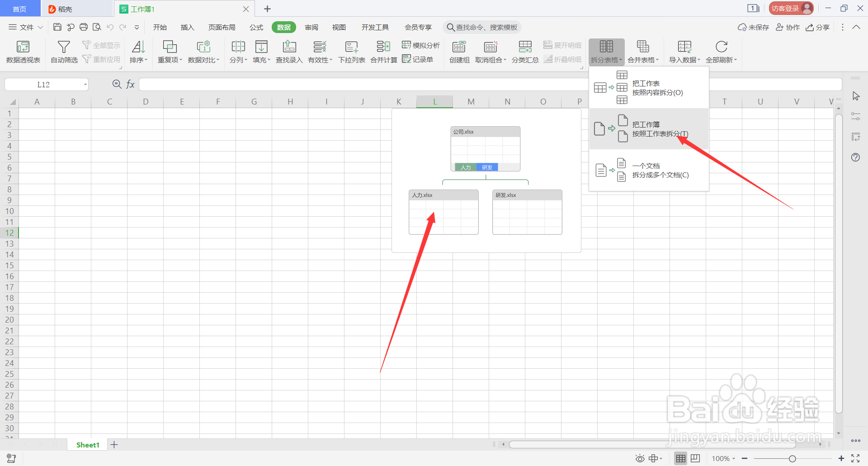Click 创建组 create group
Screen dimensions: 868x466
click(459, 52)
